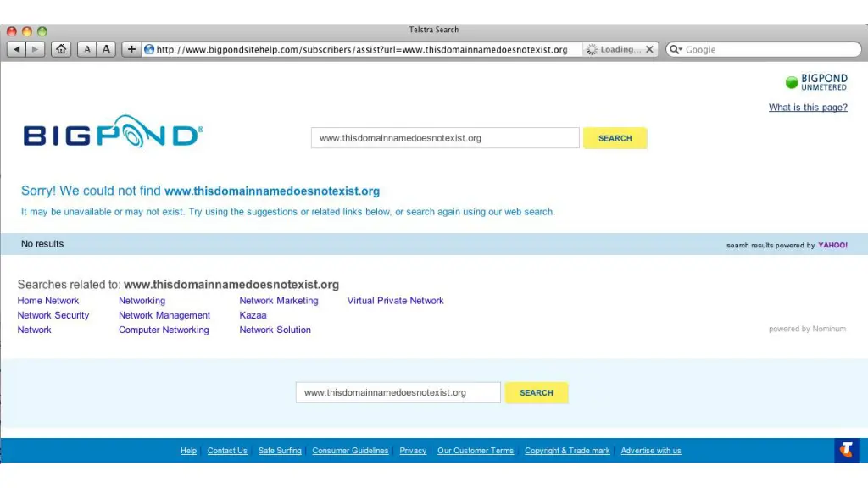868x488 pixels.
Task: Open the Kazaa related search
Action: tap(253, 315)
